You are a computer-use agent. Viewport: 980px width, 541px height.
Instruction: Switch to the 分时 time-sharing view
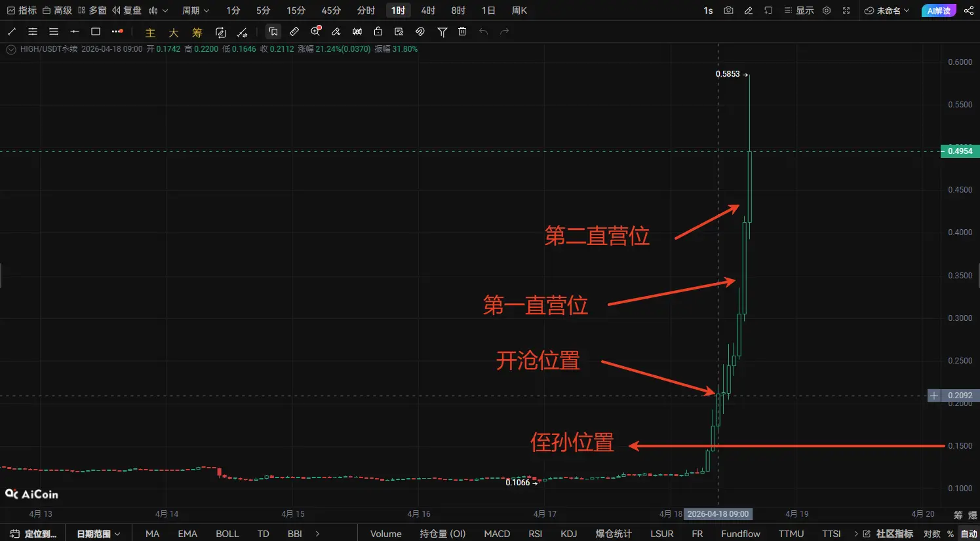coord(366,10)
